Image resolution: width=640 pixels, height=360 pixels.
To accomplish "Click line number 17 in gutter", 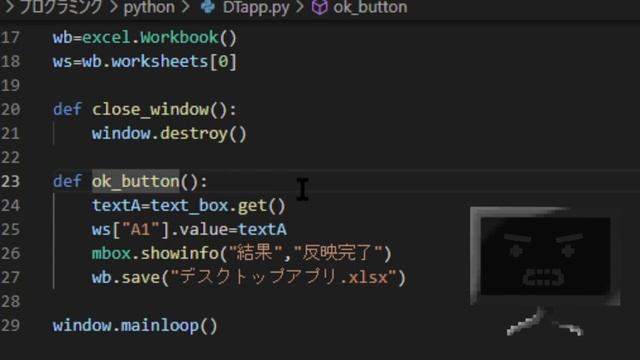I will 10,38.
